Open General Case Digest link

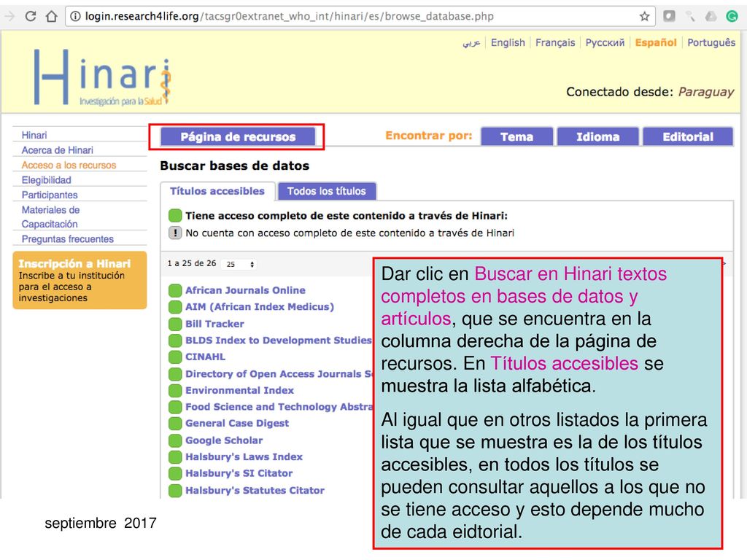coord(237,424)
